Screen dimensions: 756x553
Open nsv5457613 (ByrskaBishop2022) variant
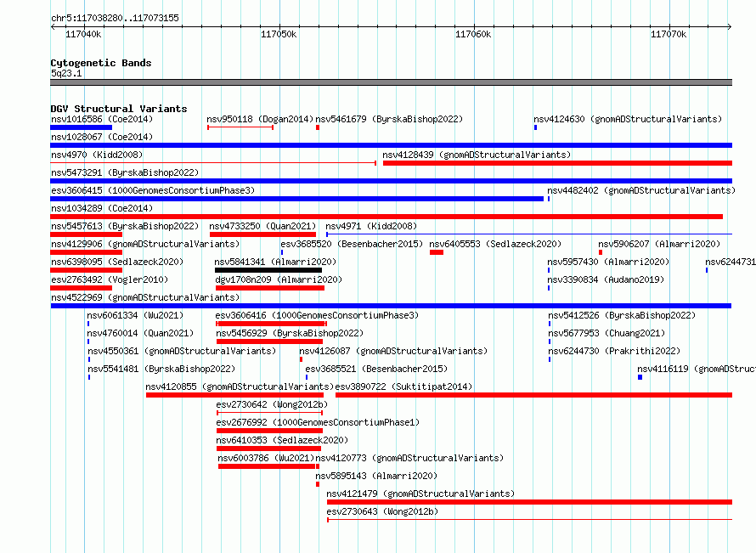pyautogui.click(x=125, y=226)
